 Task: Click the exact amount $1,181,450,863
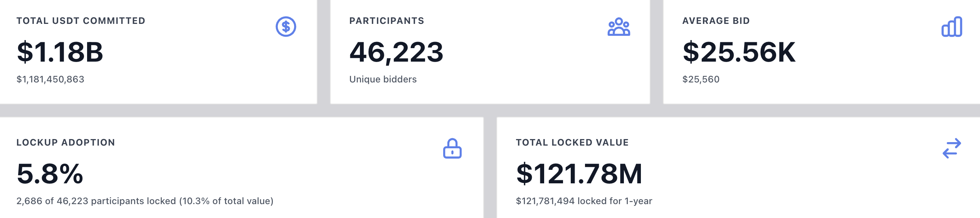pyautogui.click(x=50, y=79)
